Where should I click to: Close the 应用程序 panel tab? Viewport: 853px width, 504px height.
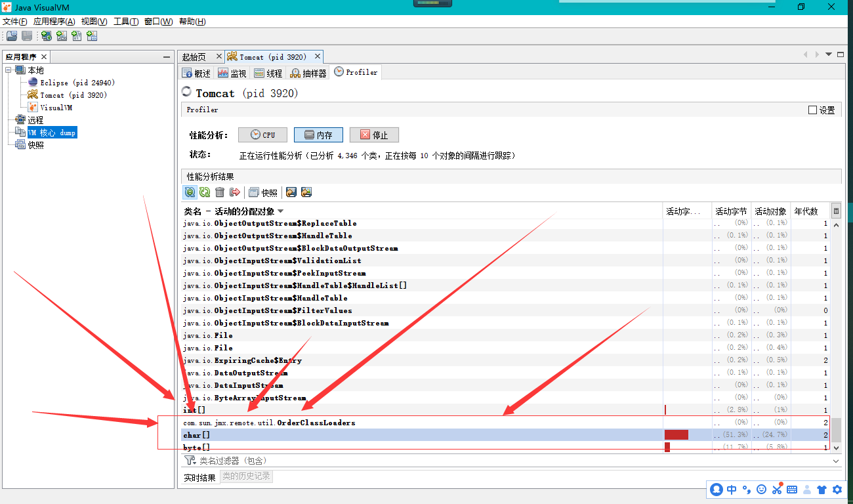(x=43, y=57)
